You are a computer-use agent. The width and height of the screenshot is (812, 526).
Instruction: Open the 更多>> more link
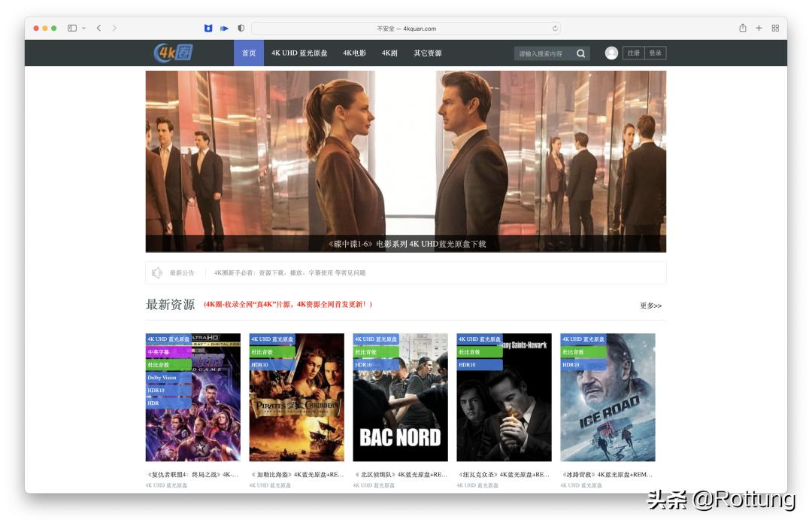pos(651,306)
